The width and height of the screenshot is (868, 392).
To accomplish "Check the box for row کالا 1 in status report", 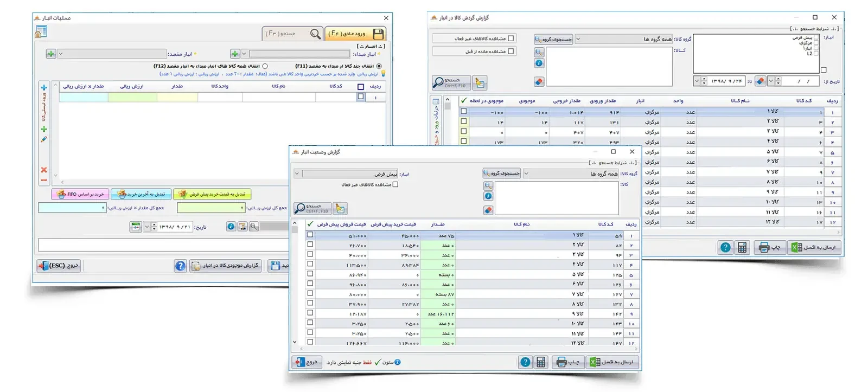I will pos(310,235).
